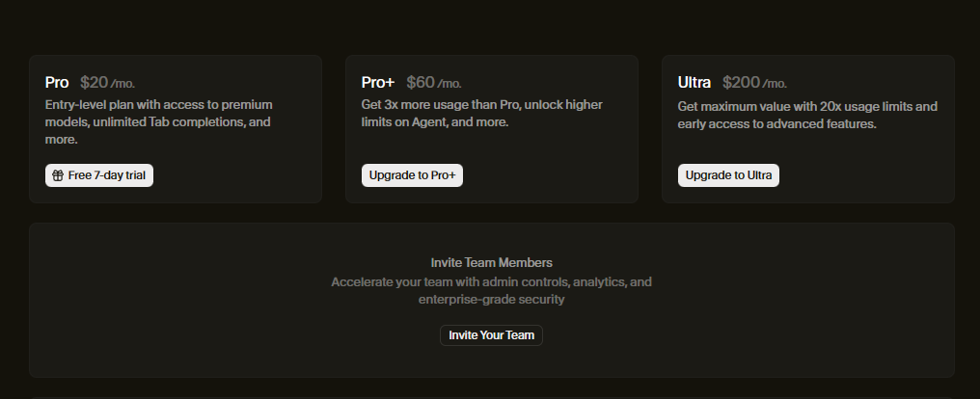This screenshot has height=399, width=980.
Task: Click the Invite Team Members heading
Action: [x=491, y=262]
